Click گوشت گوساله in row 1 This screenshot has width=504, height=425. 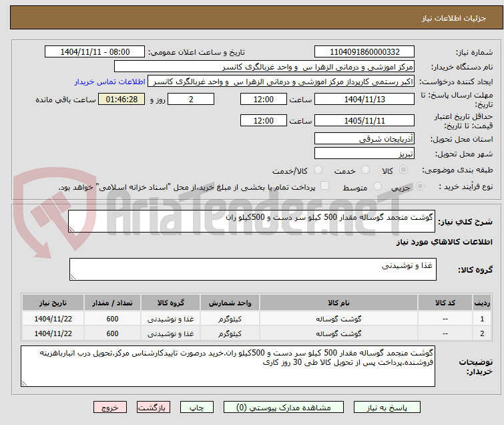pos(338,319)
